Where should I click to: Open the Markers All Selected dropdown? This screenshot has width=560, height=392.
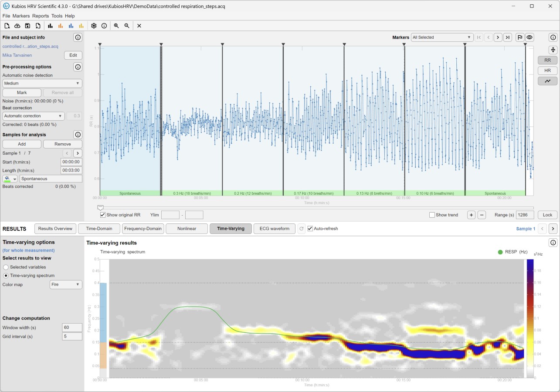(x=442, y=37)
